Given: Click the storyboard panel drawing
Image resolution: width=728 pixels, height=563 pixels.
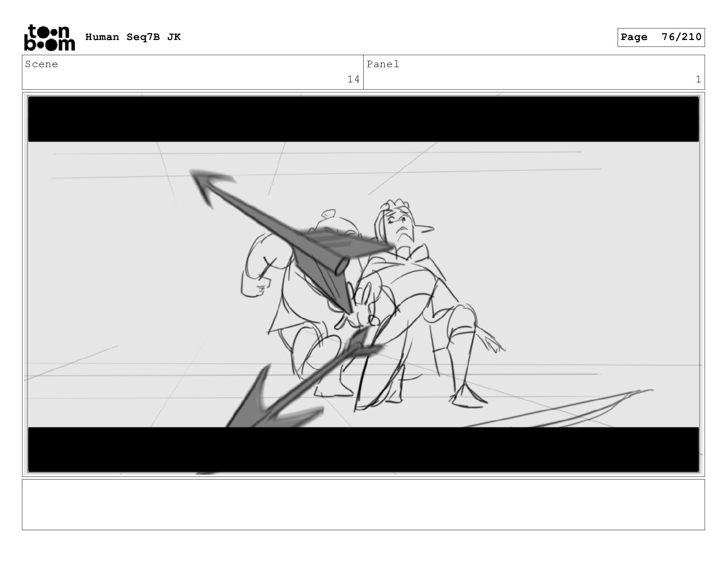Looking at the screenshot, I should click(364, 284).
